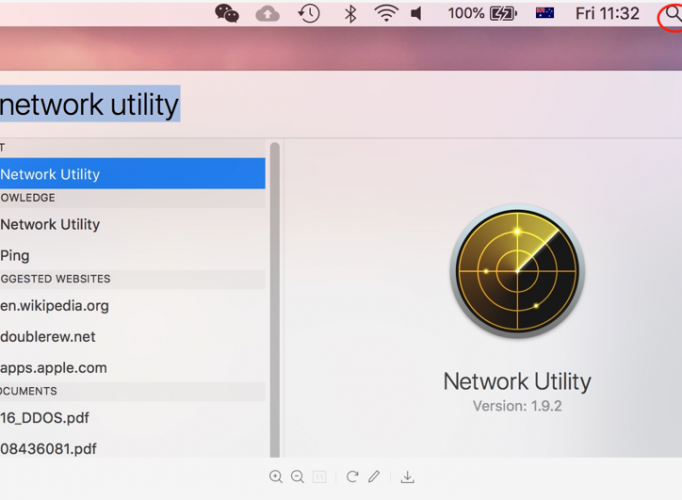Image resolution: width=682 pixels, height=500 pixels.
Task: Select the 08436081.pdf document
Action: pos(133,448)
